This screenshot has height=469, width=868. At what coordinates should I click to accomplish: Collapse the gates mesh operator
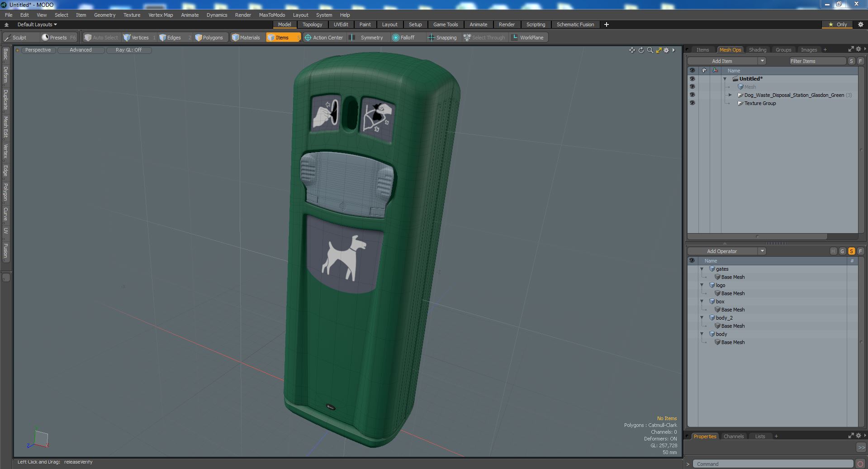tap(702, 269)
